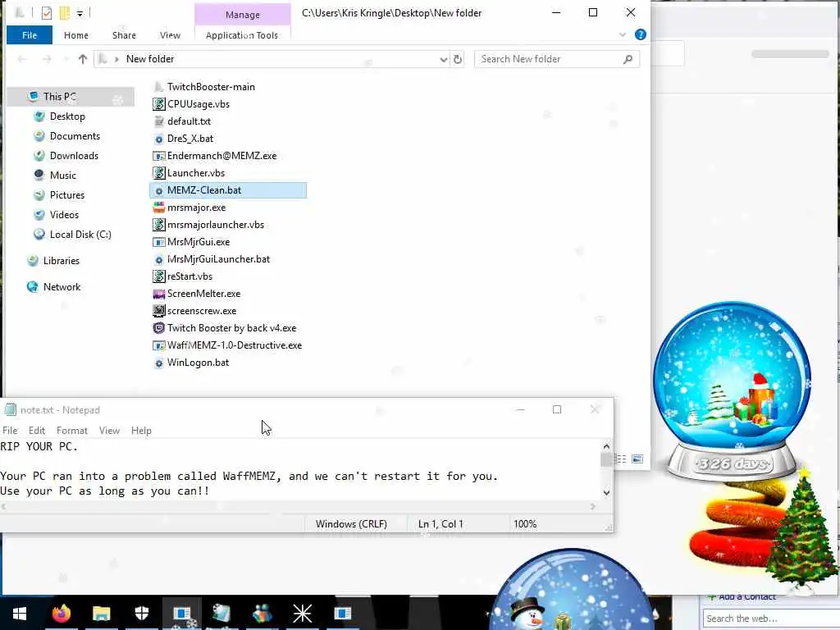Select the screenscrew.exe file icon
This screenshot has width=840, height=630.
pos(158,311)
